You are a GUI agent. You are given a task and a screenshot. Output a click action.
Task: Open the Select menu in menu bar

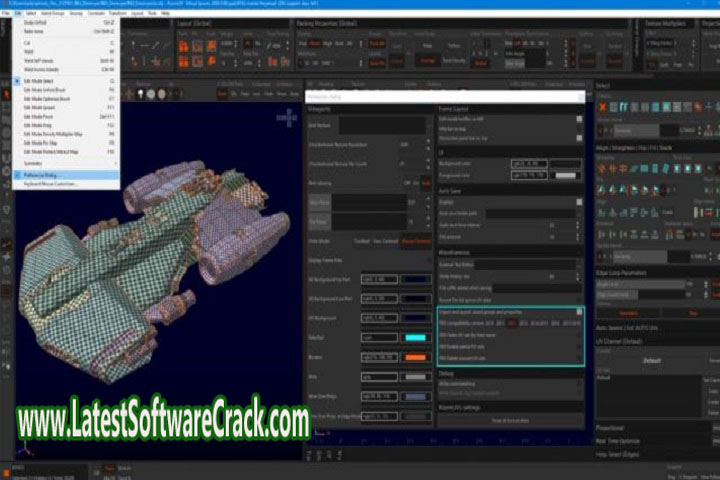coord(47,13)
